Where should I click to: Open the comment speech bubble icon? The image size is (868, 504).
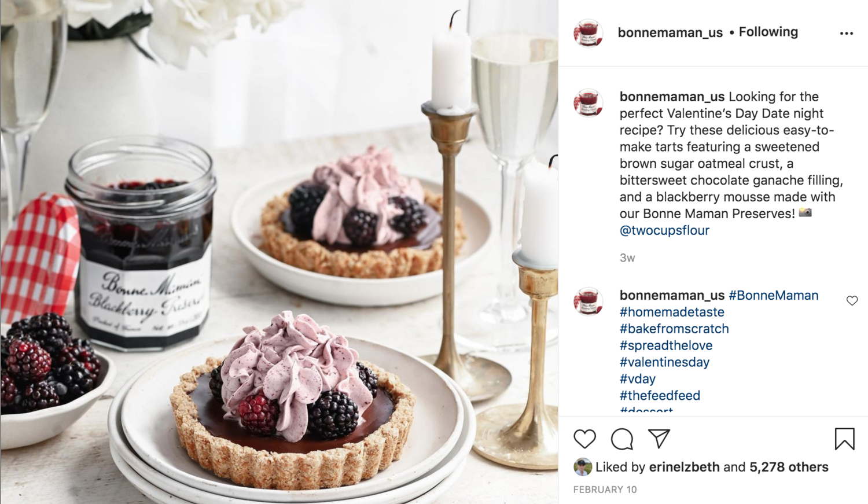click(x=622, y=439)
